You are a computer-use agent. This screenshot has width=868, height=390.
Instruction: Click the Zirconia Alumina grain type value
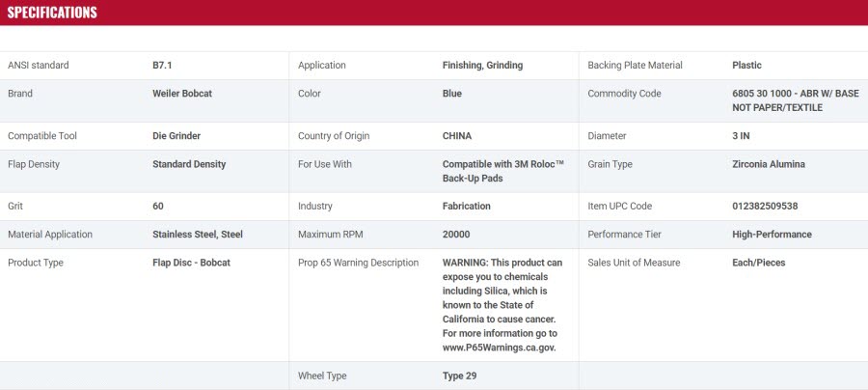769,164
